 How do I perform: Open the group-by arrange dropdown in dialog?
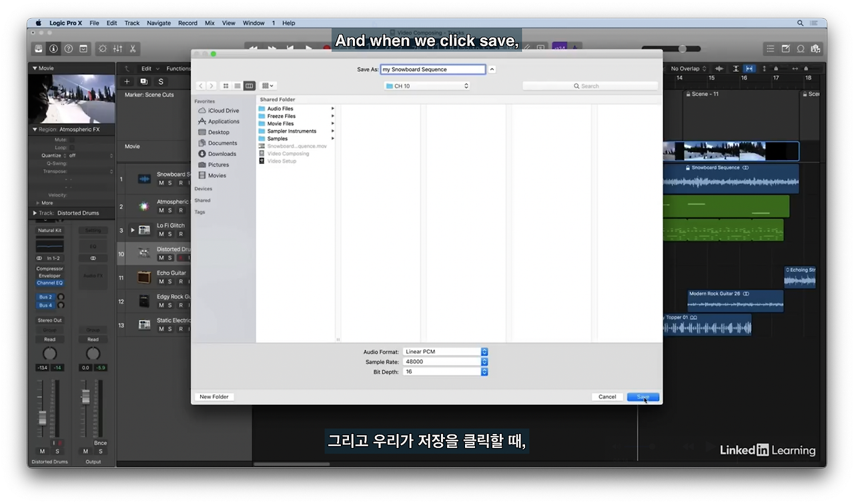pyautogui.click(x=268, y=86)
